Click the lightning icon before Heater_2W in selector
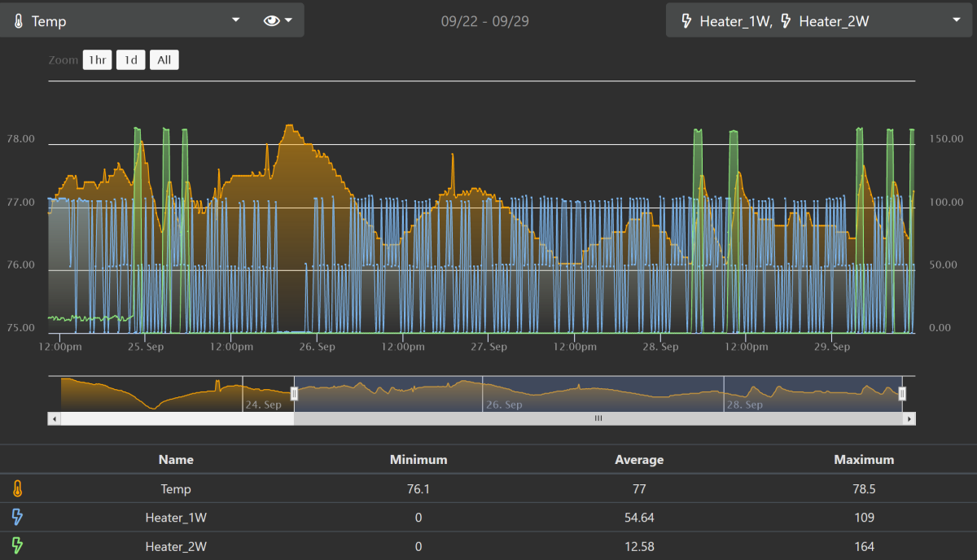Image resolution: width=977 pixels, height=560 pixels. [x=786, y=21]
